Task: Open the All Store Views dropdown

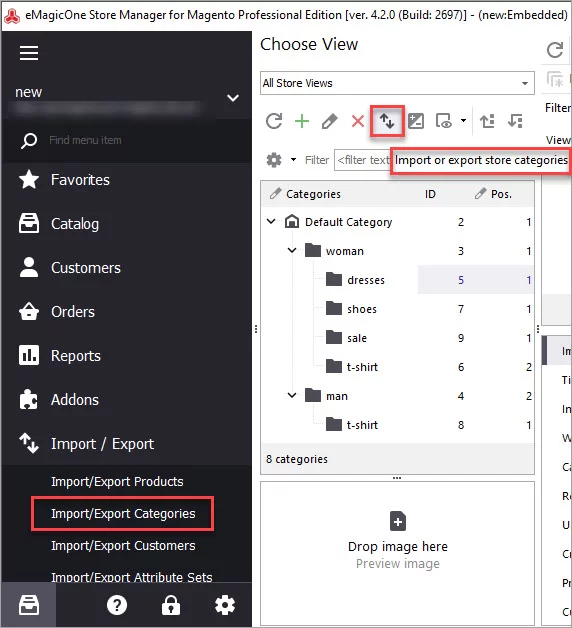Action: 397,83
